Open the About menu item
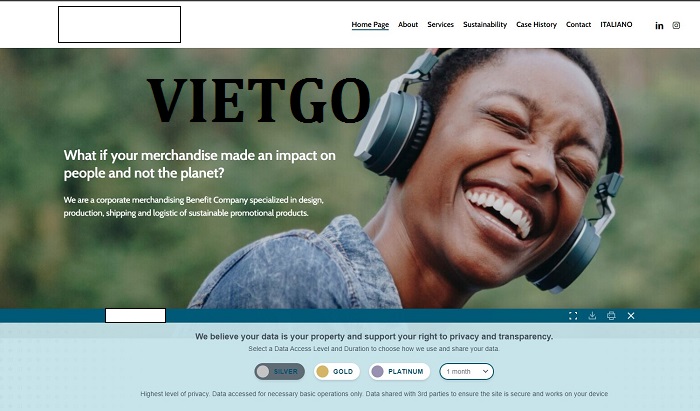This screenshot has width=700, height=411. [x=408, y=25]
